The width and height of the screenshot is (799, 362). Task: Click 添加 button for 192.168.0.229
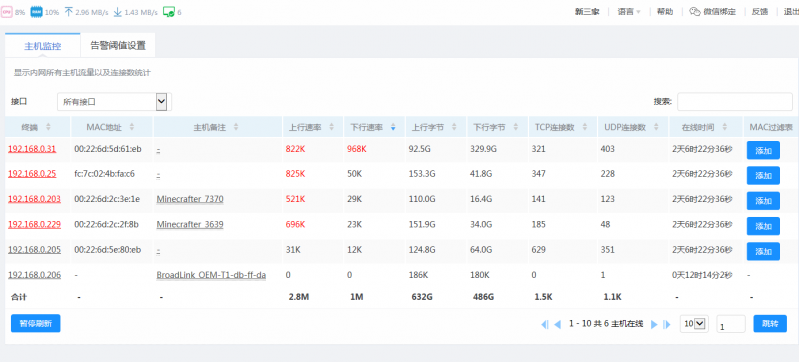tap(763, 226)
